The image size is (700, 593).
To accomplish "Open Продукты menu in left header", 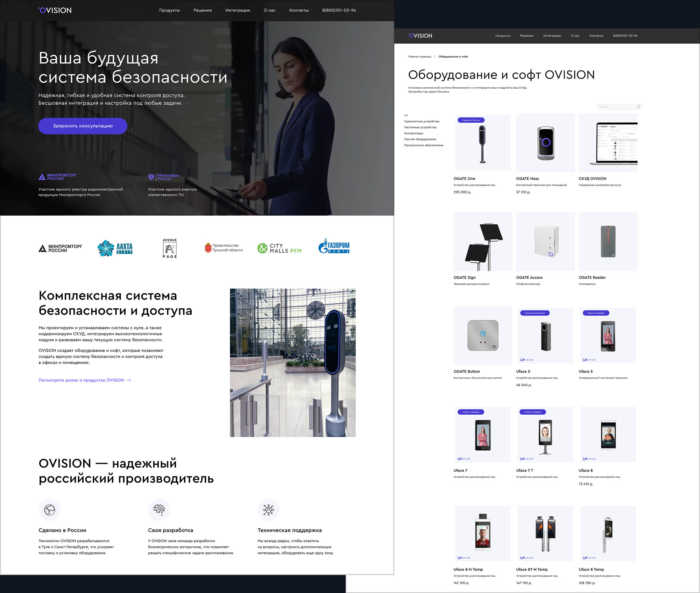I will click(x=170, y=11).
